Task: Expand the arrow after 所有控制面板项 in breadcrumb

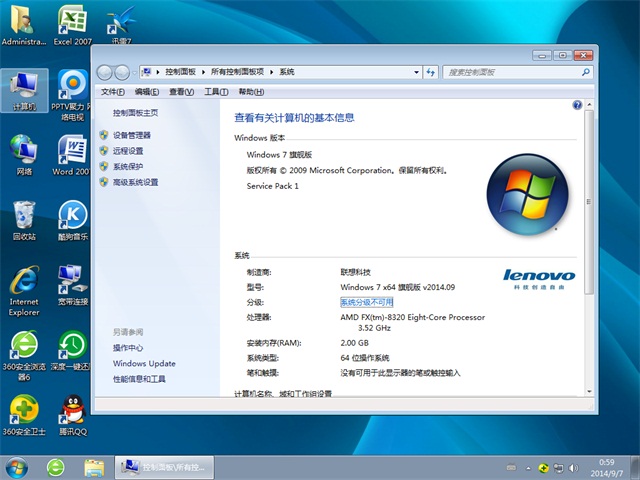Action: (x=273, y=72)
